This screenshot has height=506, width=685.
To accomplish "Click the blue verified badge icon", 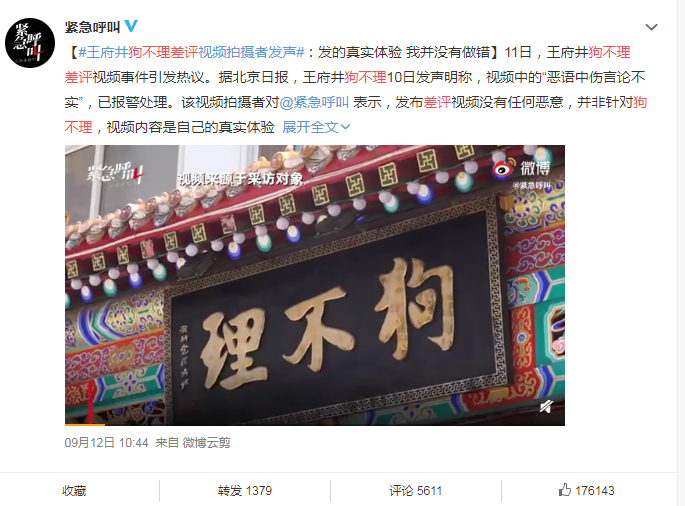I will 131,26.
